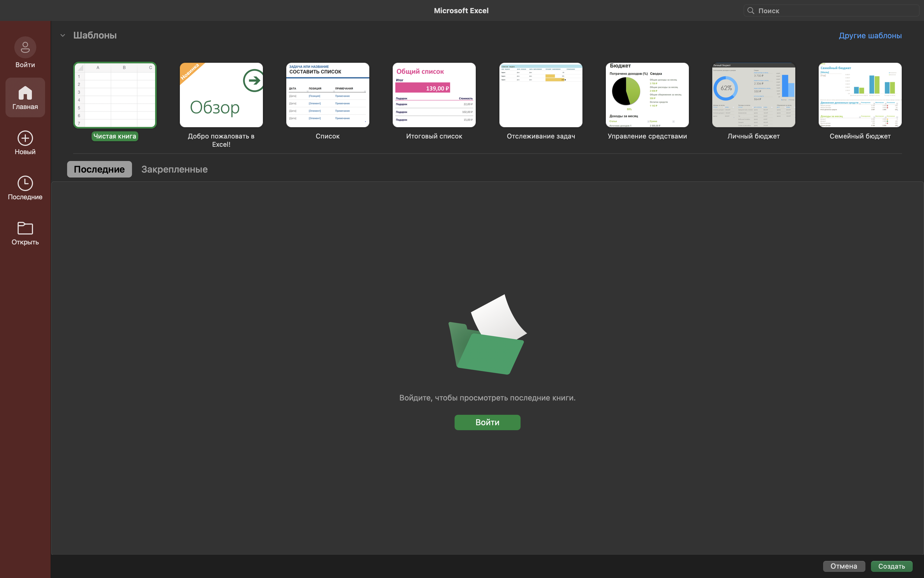Click the Отмена button
This screenshot has width=924, height=578.
[x=844, y=566]
